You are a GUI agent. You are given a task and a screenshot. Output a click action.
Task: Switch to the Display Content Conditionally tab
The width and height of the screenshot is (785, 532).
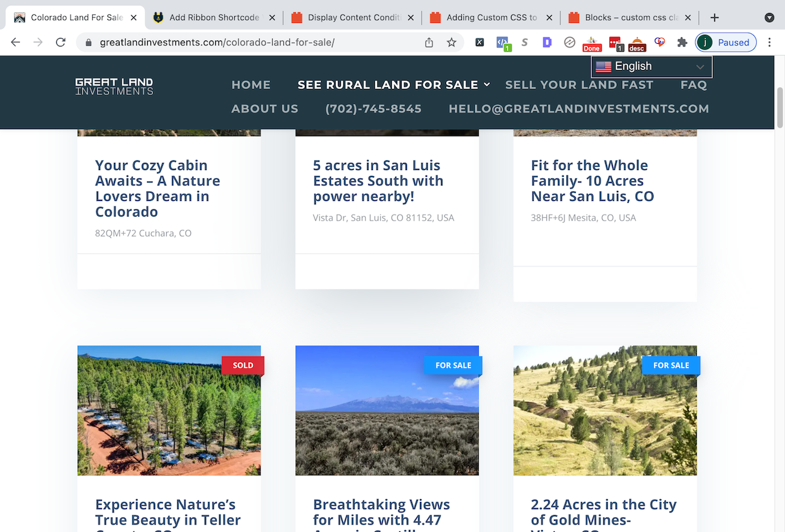(x=353, y=18)
